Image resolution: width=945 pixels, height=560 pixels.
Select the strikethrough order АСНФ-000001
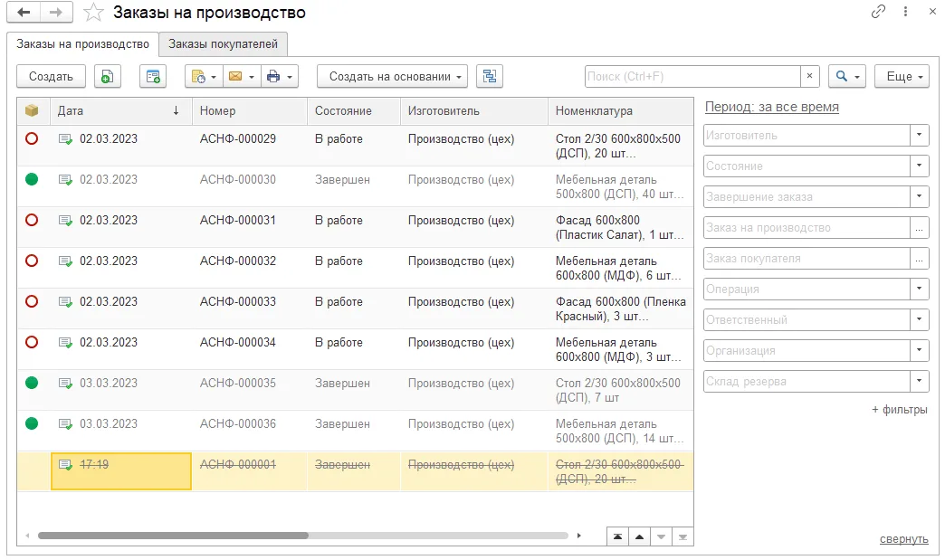355,471
